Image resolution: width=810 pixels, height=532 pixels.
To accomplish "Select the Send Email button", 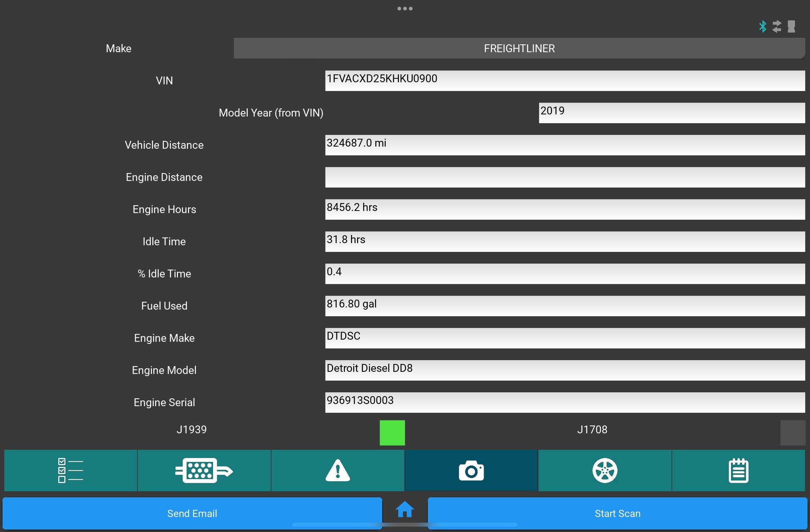I will [x=191, y=513].
